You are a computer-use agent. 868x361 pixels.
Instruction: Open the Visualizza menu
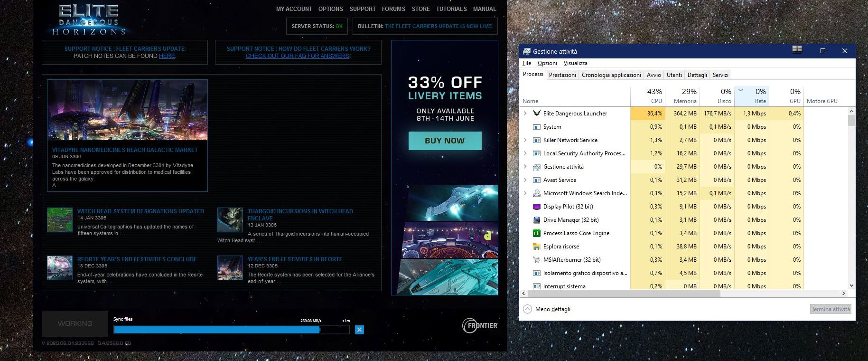click(x=575, y=63)
